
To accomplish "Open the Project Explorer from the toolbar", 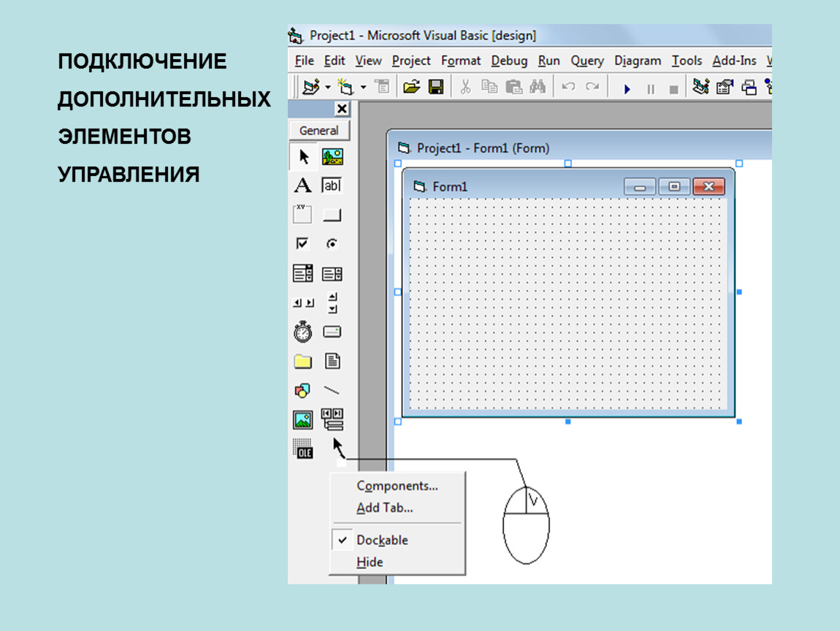I will [700, 87].
